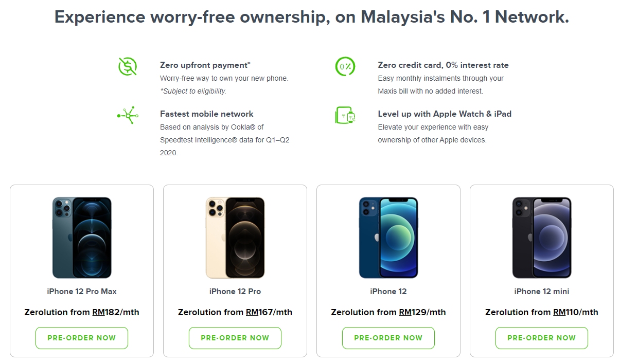This screenshot has height=364, width=620.
Task: Select the gold iPhone 12 Pro image
Action: [235, 238]
